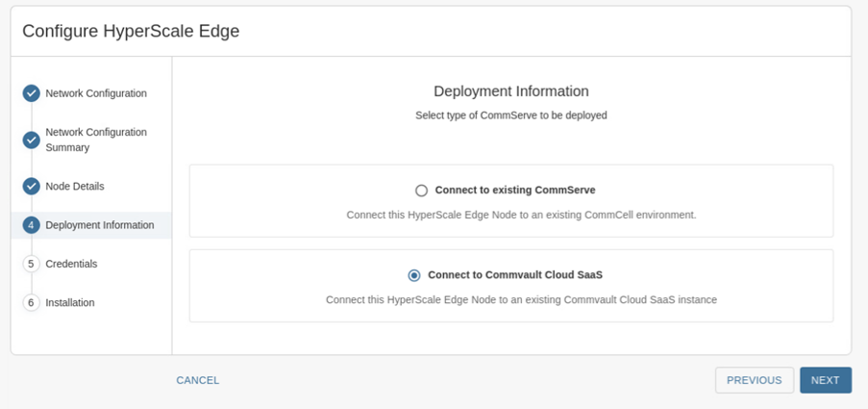Click the step 5 number circle
This screenshot has width=868, height=409.
pyautogui.click(x=31, y=264)
